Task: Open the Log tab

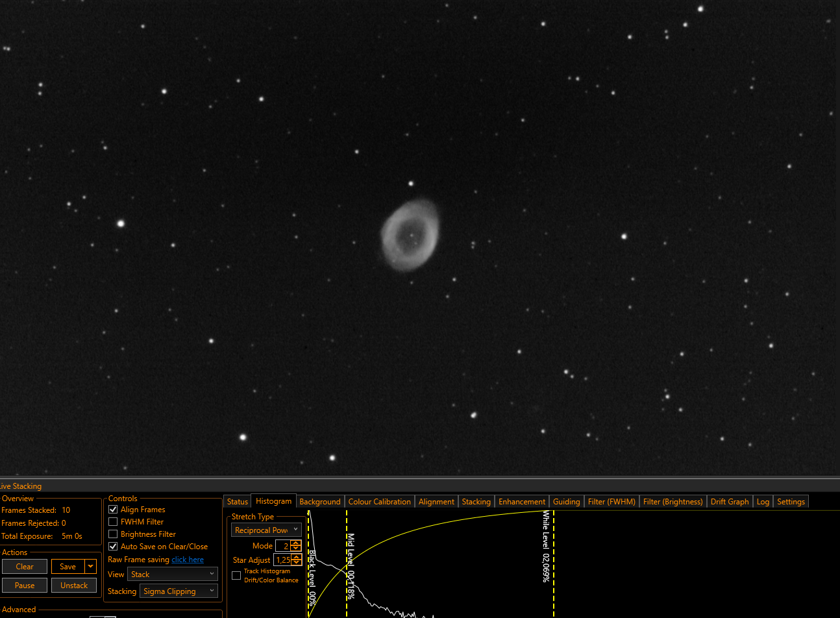Action: [x=763, y=502]
